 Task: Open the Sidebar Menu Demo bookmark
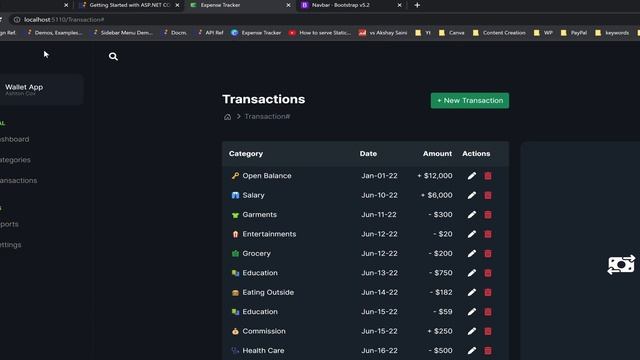click(122, 33)
